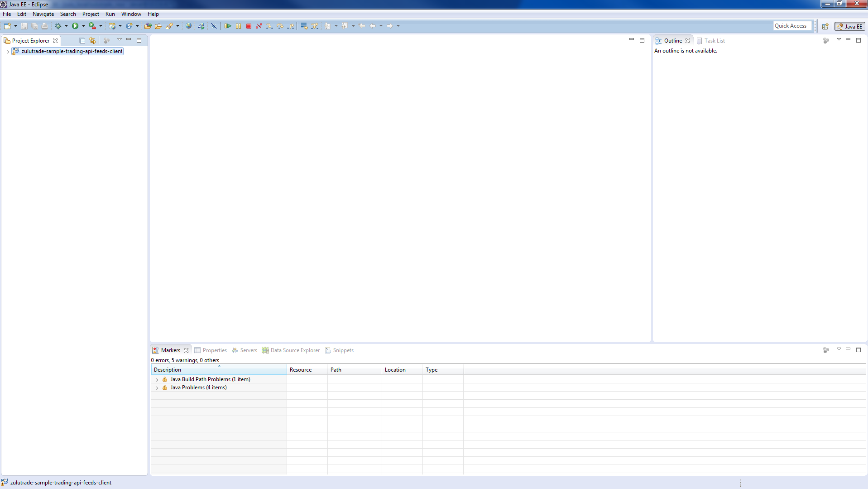The height and width of the screenshot is (489, 868).
Task: Open the Run dropdown arrow
Action: coord(83,26)
